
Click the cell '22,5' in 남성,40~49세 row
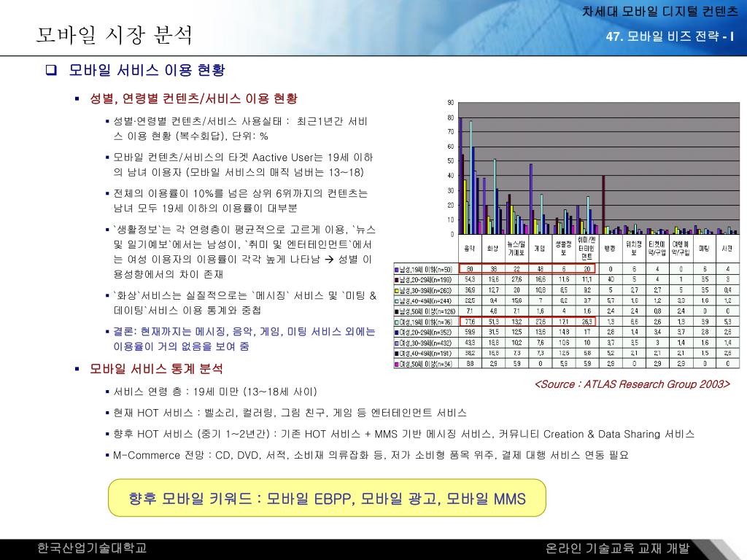470,300
